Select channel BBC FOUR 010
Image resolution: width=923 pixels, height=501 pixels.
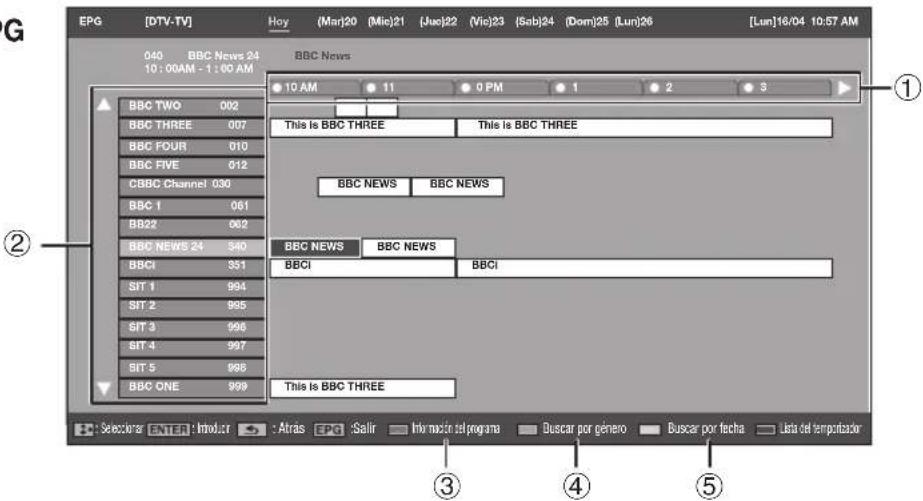coord(191,147)
